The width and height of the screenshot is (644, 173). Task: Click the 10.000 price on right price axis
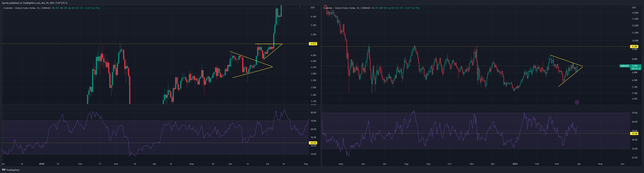tap(635, 41)
